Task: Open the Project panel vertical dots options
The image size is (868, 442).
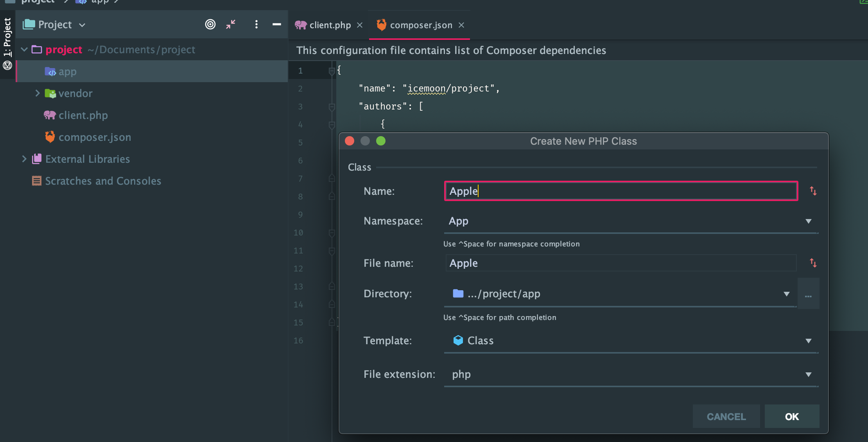Action: click(x=256, y=25)
